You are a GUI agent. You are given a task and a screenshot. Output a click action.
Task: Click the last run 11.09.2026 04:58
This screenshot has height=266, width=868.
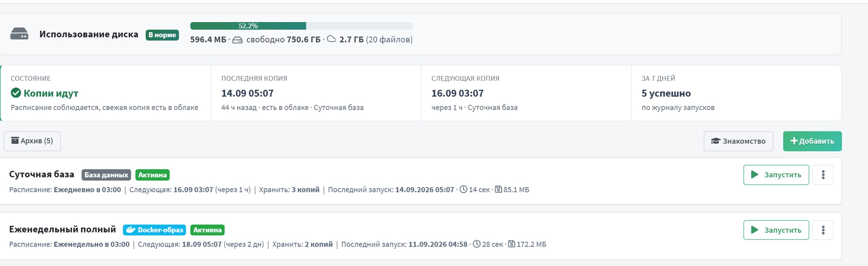(438, 244)
